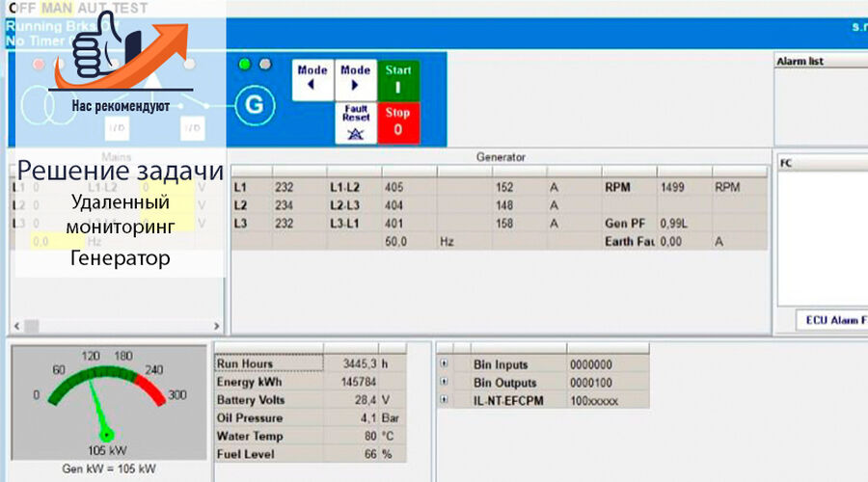Toggle the I/O breaker box near generator

tap(192, 128)
